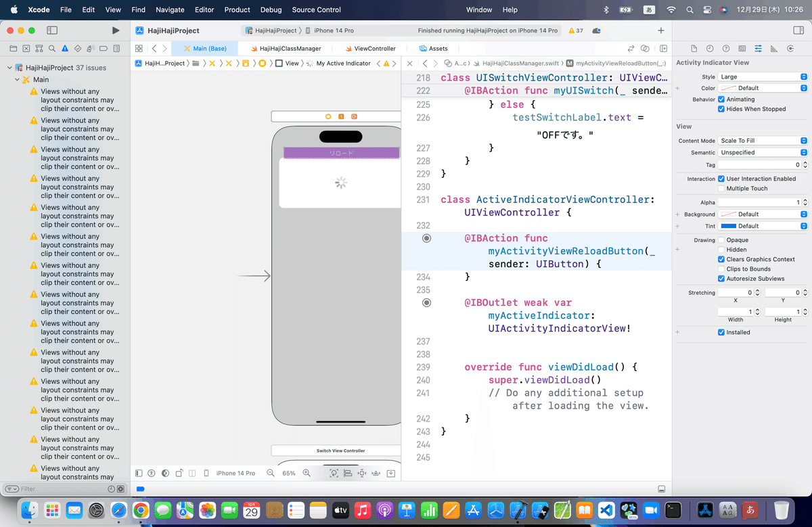Zoom in the storyboard canvas
812x527 pixels.
pos(307,473)
